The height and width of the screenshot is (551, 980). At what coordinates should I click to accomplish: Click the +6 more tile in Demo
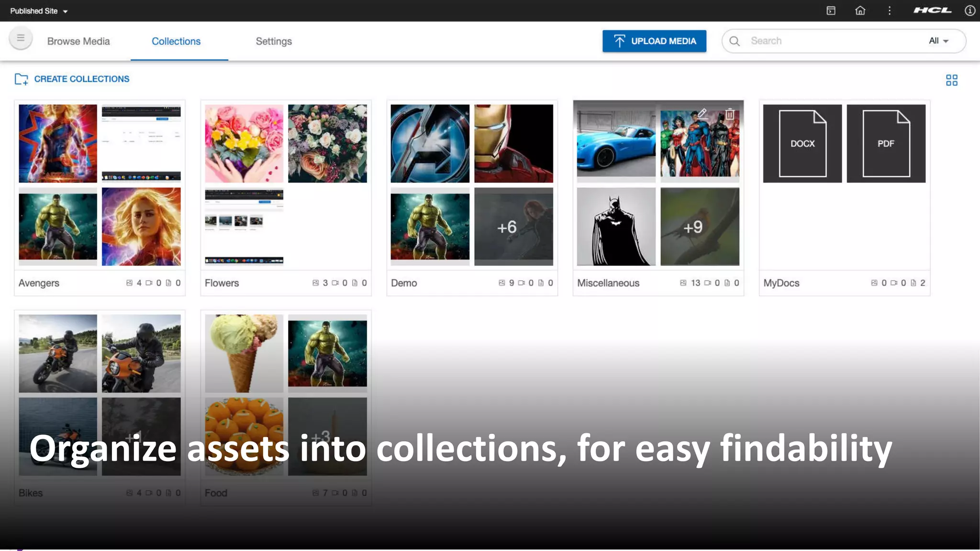513,227
